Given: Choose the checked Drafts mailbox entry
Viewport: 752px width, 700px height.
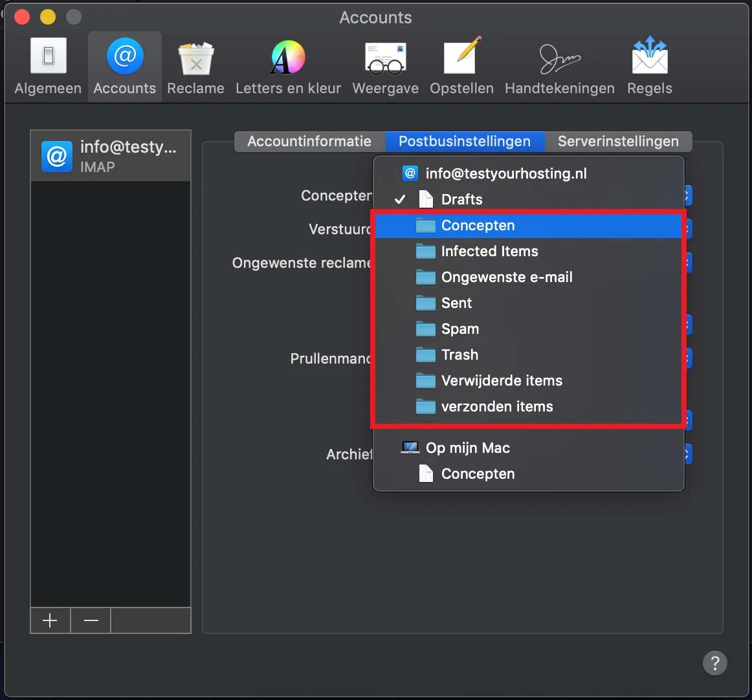Looking at the screenshot, I should point(461,200).
